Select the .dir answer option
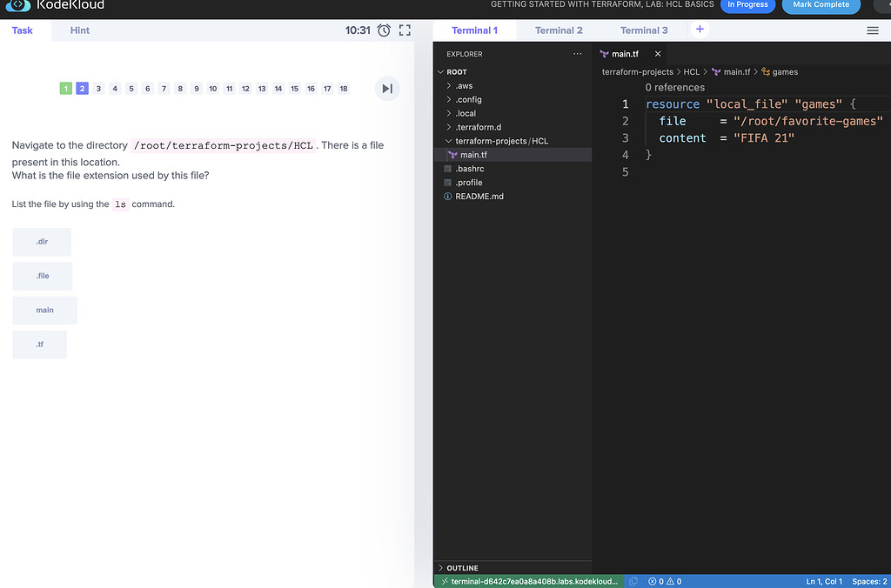The image size is (891, 588). (x=41, y=242)
